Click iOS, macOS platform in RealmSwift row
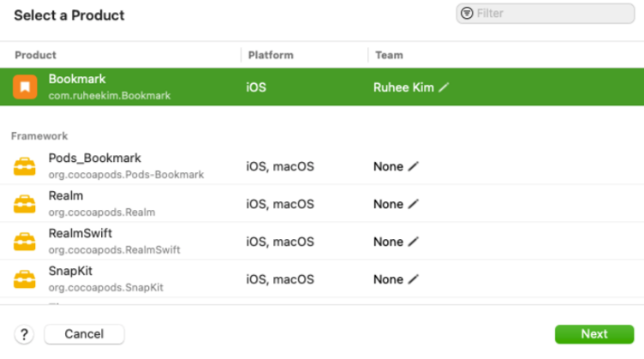 (280, 242)
